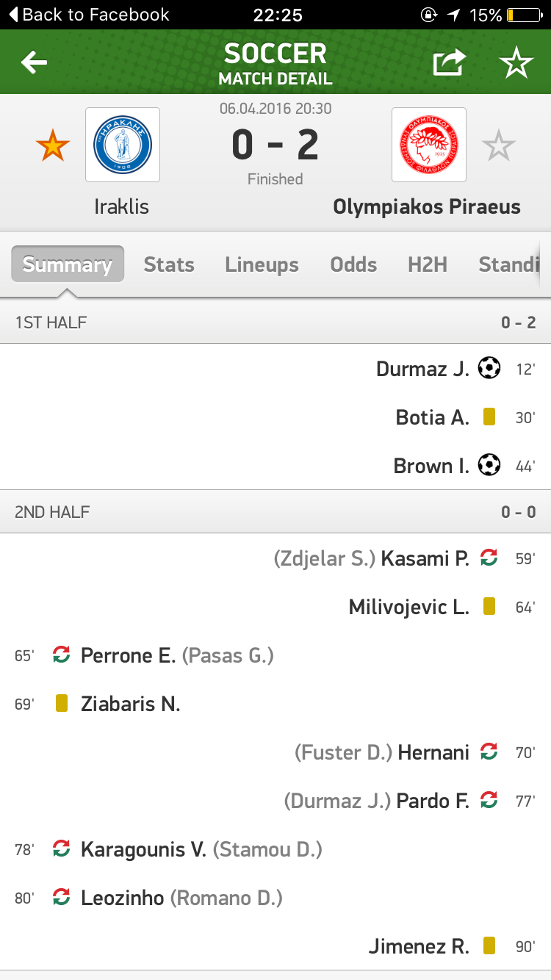Tap yellow card icon beside Ziabaris N.
Image resolution: width=551 pixels, height=980 pixels.
point(62,703)
